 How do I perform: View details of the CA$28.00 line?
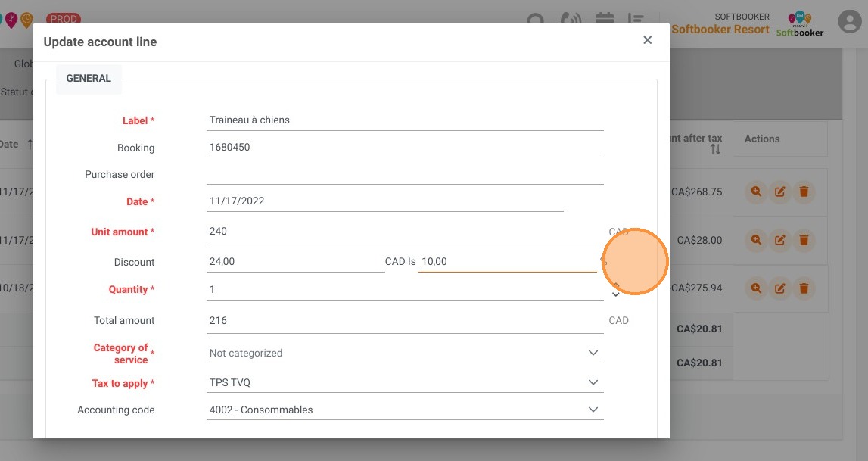point(756,240)
